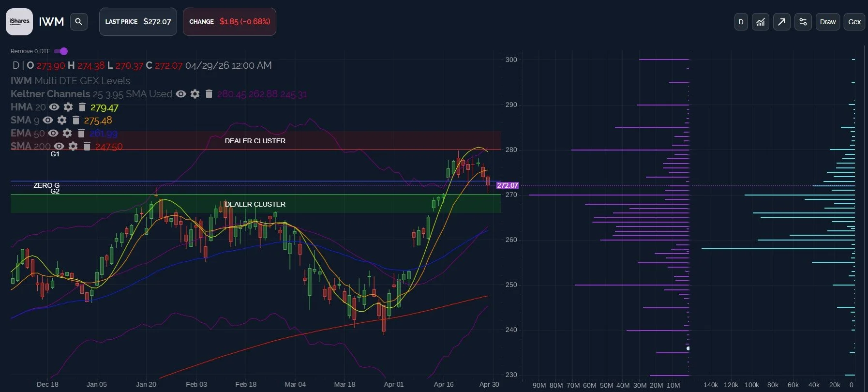Delete the Keltner Channels indicator
The width and height of the screenshot is (868, 392).
click(x=209, y=94)
